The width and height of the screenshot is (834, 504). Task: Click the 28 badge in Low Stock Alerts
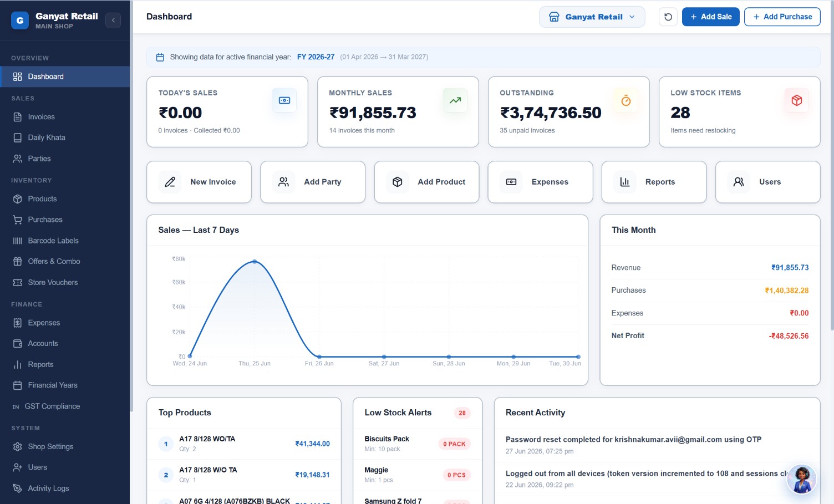(x=462, y=413)
